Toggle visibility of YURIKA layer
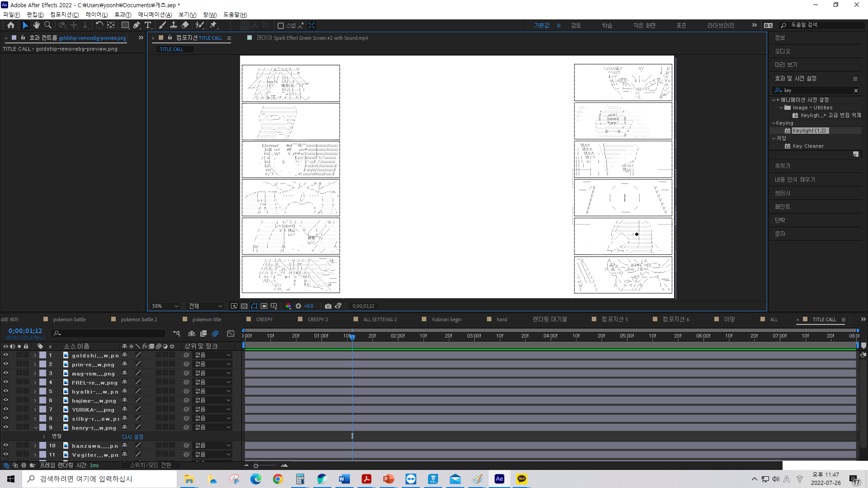 (6, 409)
